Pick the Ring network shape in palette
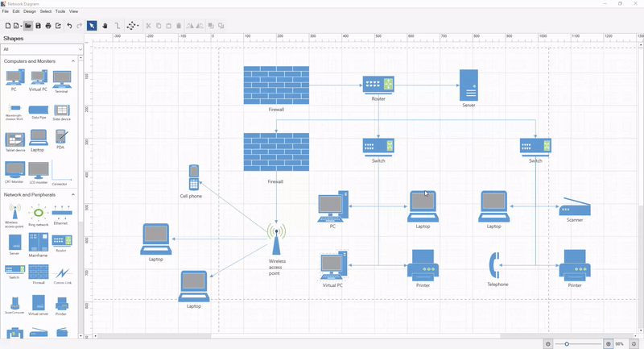 coord(38,213)
